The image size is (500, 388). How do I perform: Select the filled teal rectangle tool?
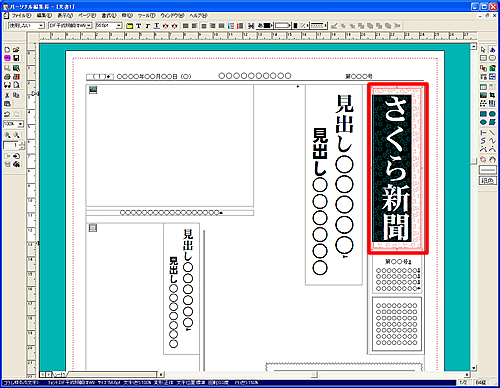pos(483,114)
